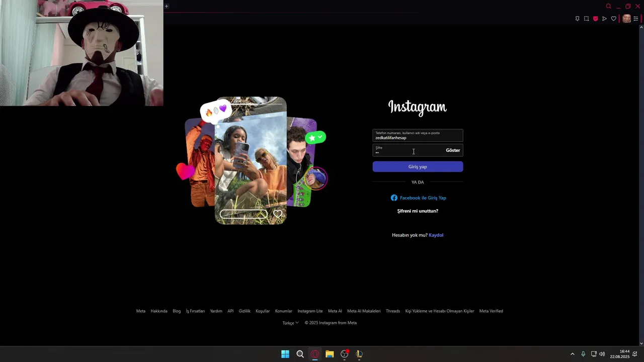This screenshot has height=362, width=644.
Task: Open the Koşullar footer link
Action: tap(263, 311)
